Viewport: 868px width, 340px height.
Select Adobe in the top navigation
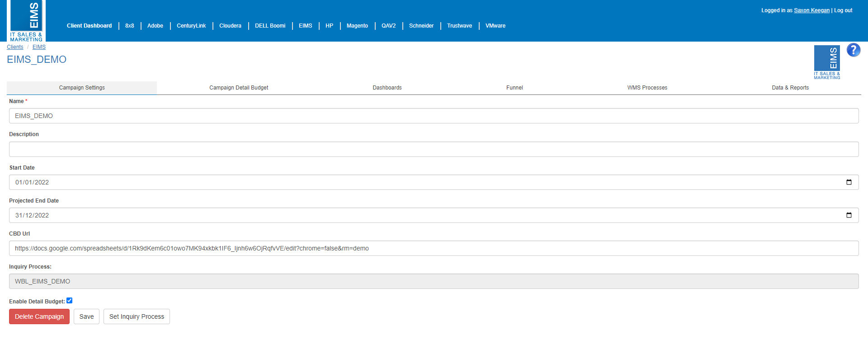(155, 26)
